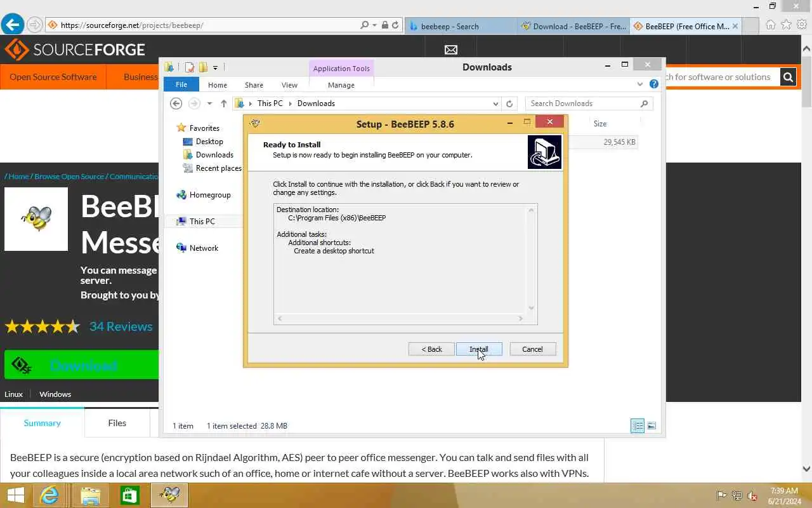The height and width of the screenshot is (508, 812).
Task: Cancel the BeeBEEP setup wizard
Action: pyautogui.click(x=532, y=349)
